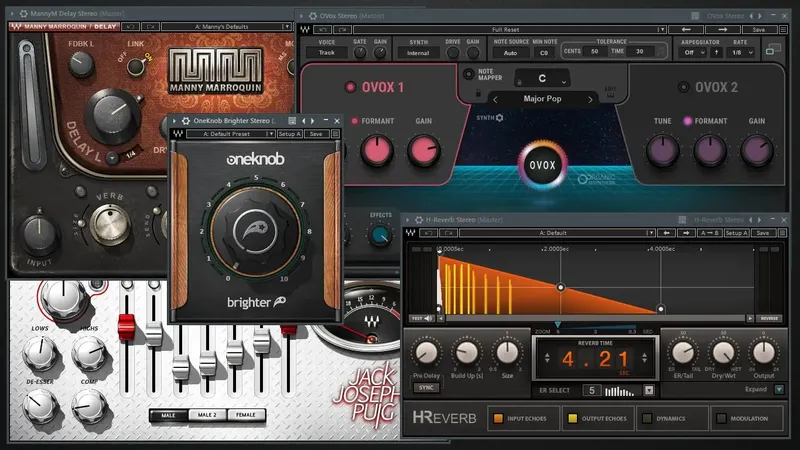Click H-Reverb undo toolbar icon
Screen dimensions: 800x450
coord(429,233)
